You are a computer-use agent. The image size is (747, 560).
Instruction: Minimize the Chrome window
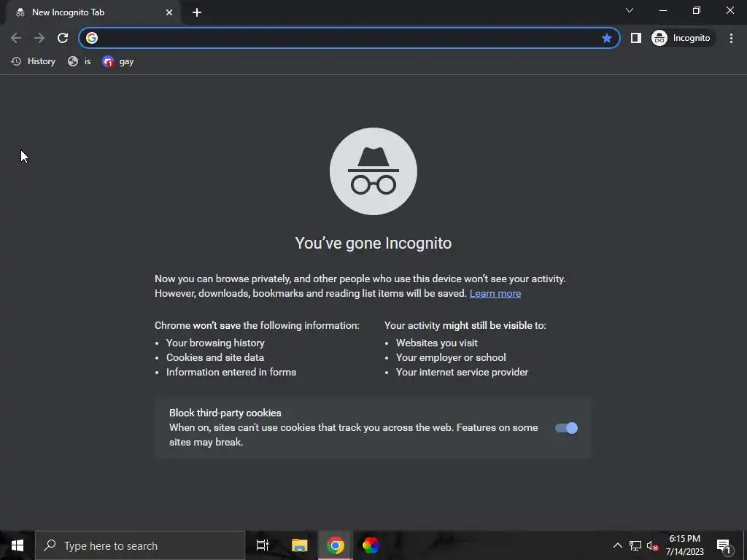click(663, 10)
